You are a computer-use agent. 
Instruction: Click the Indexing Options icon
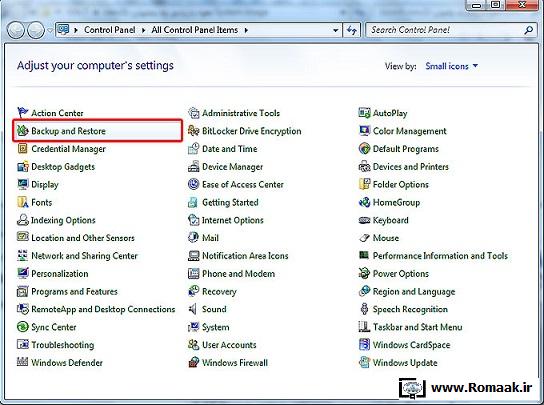(x=23, y=220)
